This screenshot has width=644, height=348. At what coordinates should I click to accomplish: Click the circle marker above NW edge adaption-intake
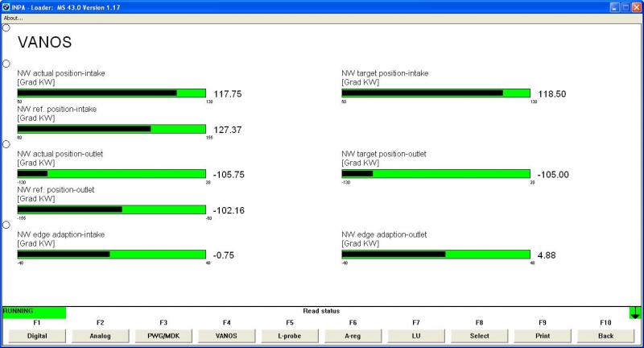click(6, 225)
